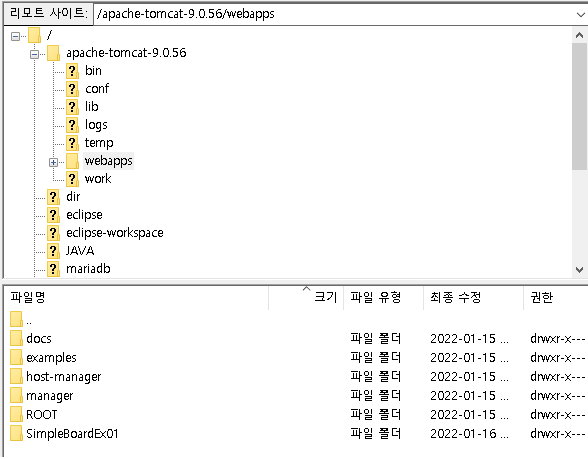This screenshot has height=459, width=588.
Task: Collapse the apache-tomcat-9.0.56 tree node
Action: click(x=34, y=54)
